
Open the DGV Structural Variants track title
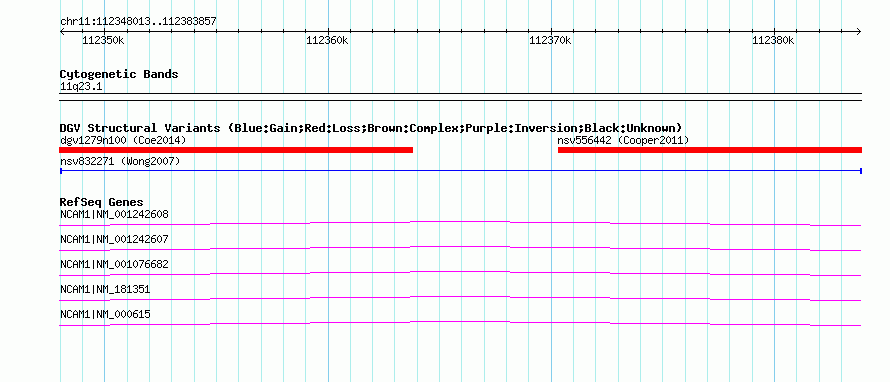[371, 128]
